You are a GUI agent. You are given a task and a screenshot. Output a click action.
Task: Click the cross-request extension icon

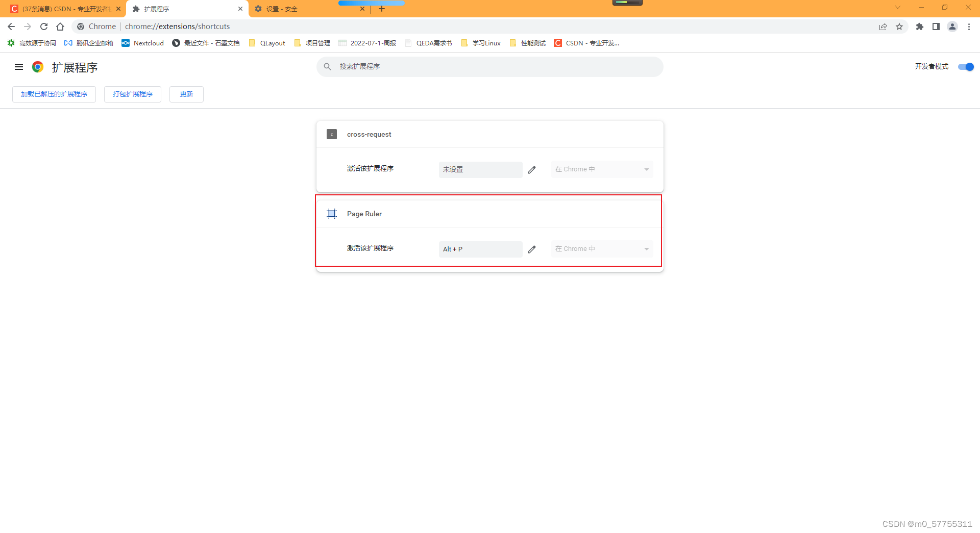332,134
